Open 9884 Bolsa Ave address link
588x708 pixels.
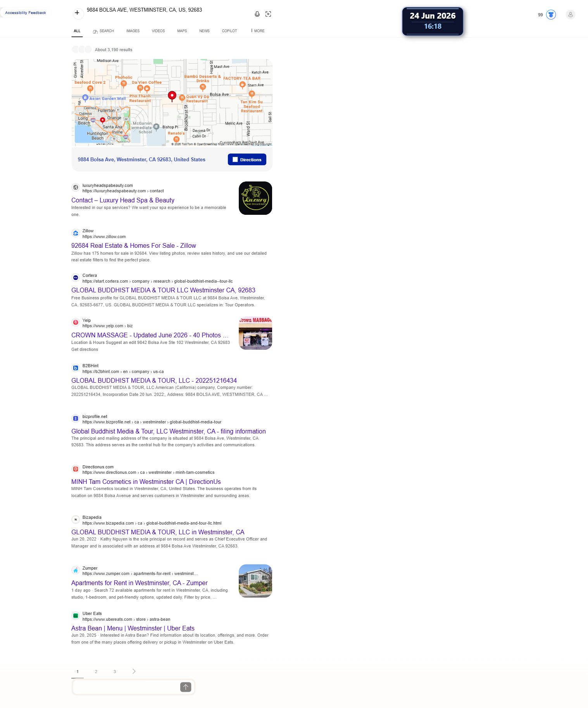click(x=141, y=160)
